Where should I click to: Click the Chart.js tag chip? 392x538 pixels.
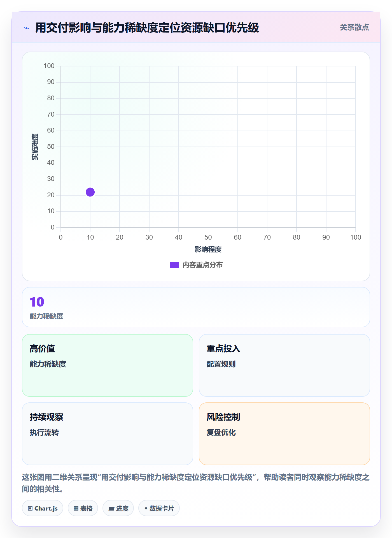pos(43,508)
